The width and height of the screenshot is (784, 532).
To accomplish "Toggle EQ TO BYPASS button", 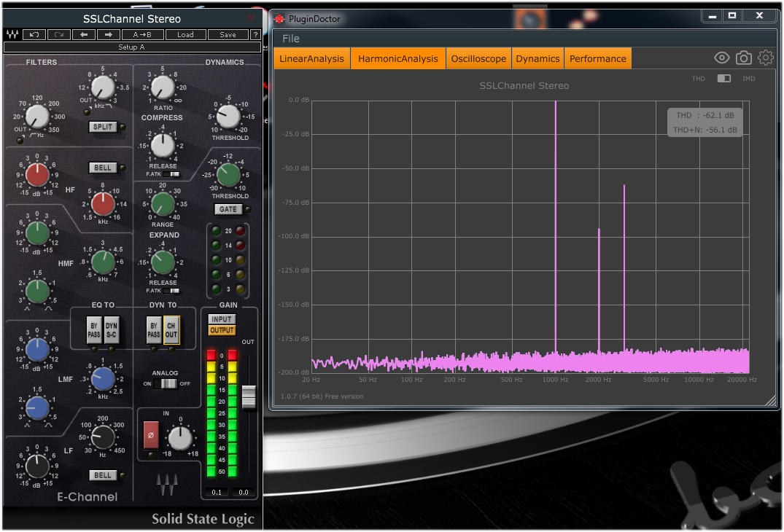I will pyautogui.click(x=94, y=330).
